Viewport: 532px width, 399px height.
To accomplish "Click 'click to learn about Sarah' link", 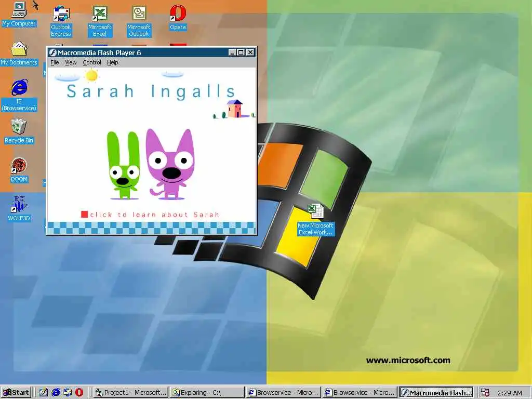I will tap(155, 215).
